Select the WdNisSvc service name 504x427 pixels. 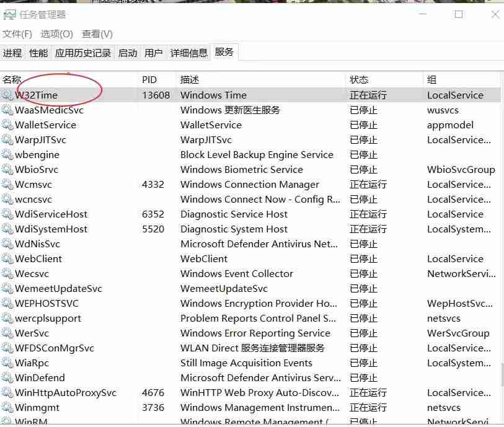[x=37, y=244]
